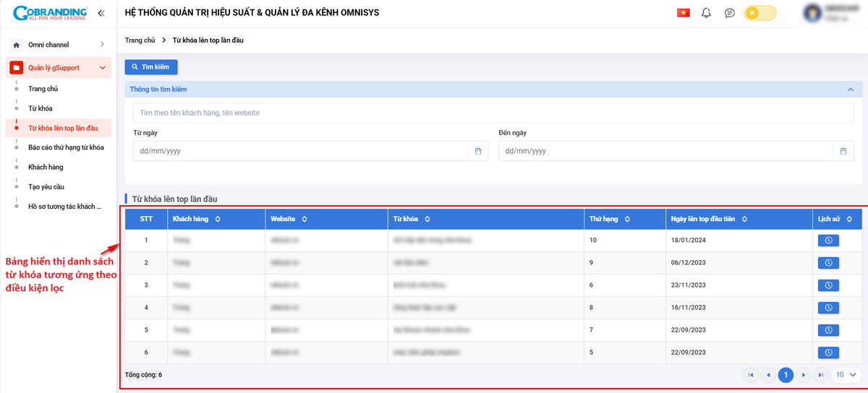The image size is (868, 393).
Task: Open the chat messages icon
Action: 730,13
